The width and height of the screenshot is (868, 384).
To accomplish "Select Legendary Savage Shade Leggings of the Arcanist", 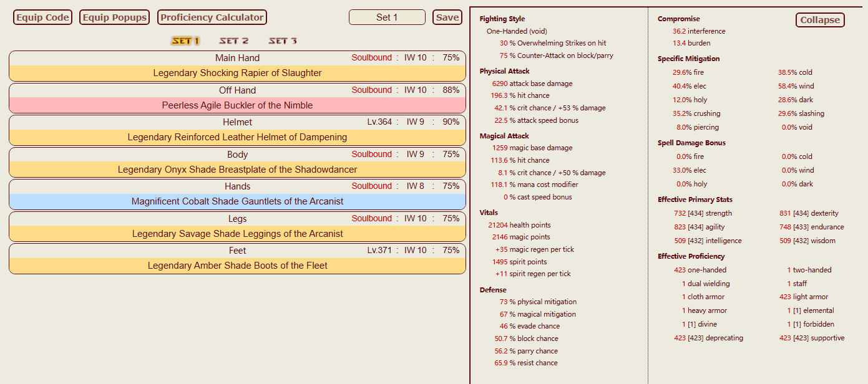I will 237,234.
